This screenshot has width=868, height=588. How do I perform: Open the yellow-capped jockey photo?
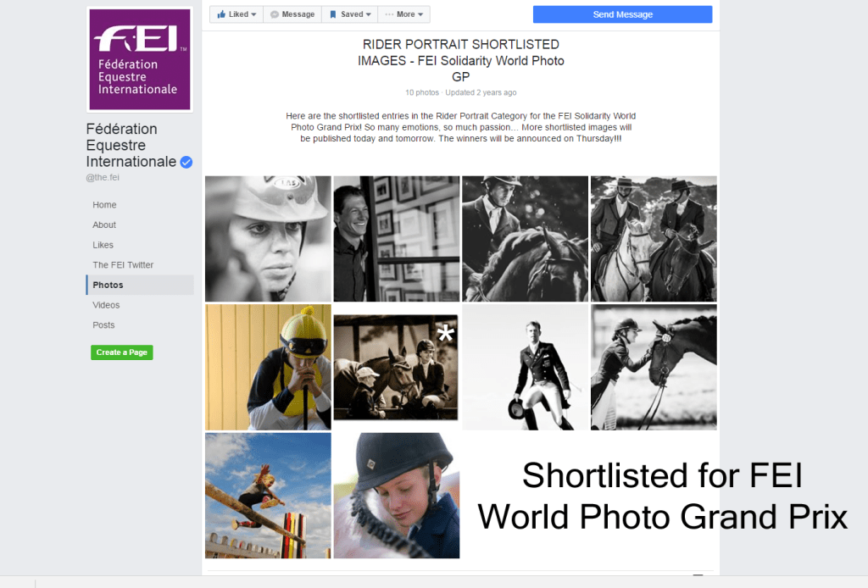(268, 368)
